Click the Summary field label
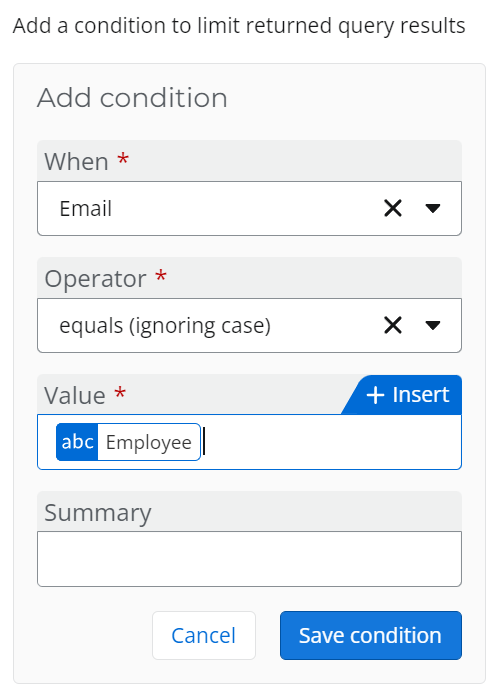This screenshot has height=697, width=496. click(98, 513)
